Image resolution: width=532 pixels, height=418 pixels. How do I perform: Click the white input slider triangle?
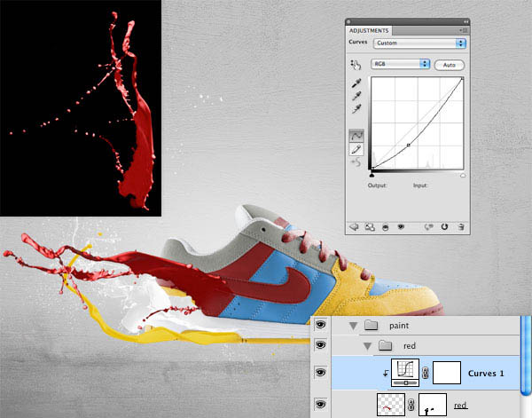tap(463, 175)
